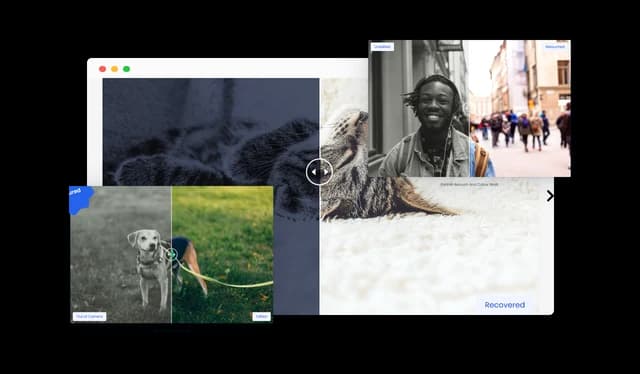
Task: Click the "Edited" label on the dog photo
Action: (261, 316)
